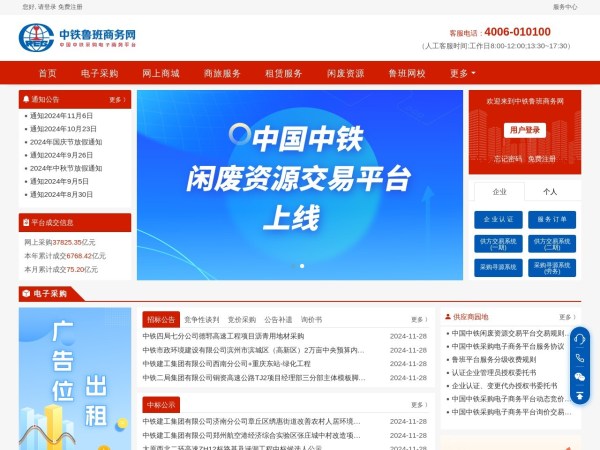
Task: Click the headset customer service icon
Action: (x=579, y=338)
